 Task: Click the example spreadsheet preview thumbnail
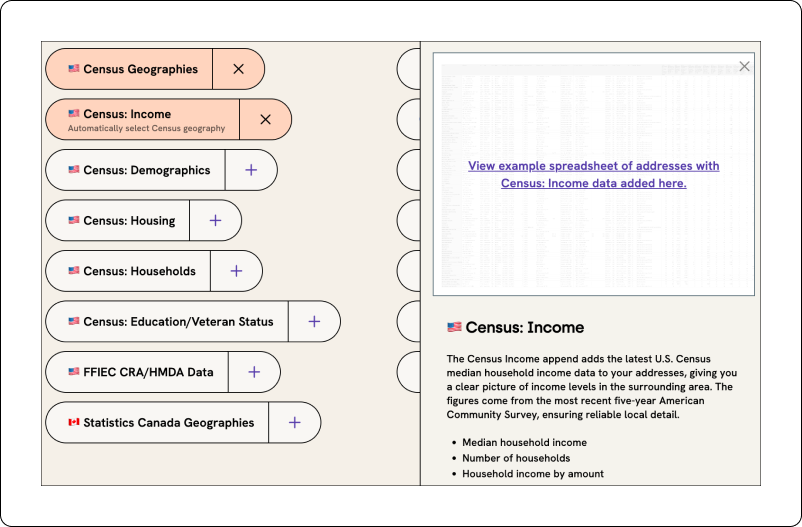(593, 174)
